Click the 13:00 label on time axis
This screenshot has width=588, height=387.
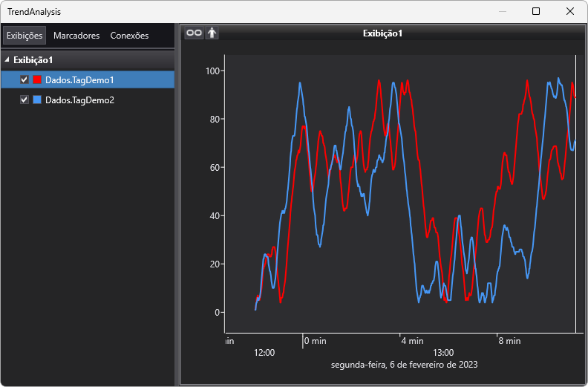443,353
